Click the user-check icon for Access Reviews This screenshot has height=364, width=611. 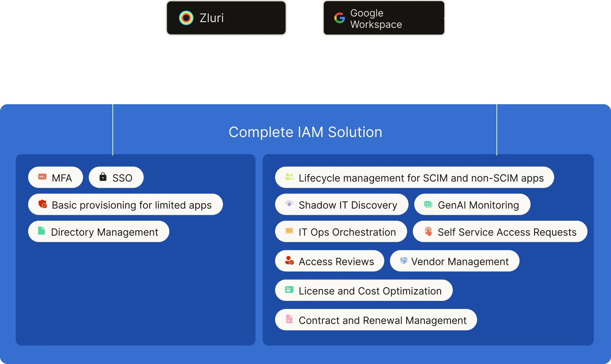pyautogui.click(x=289, y=261)
